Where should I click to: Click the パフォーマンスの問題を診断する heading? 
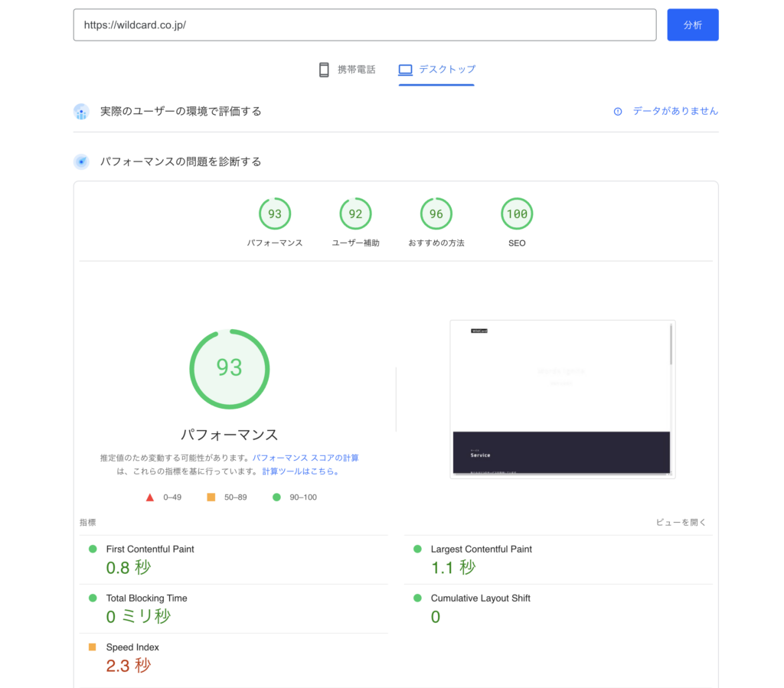click(x=181, y=161)
